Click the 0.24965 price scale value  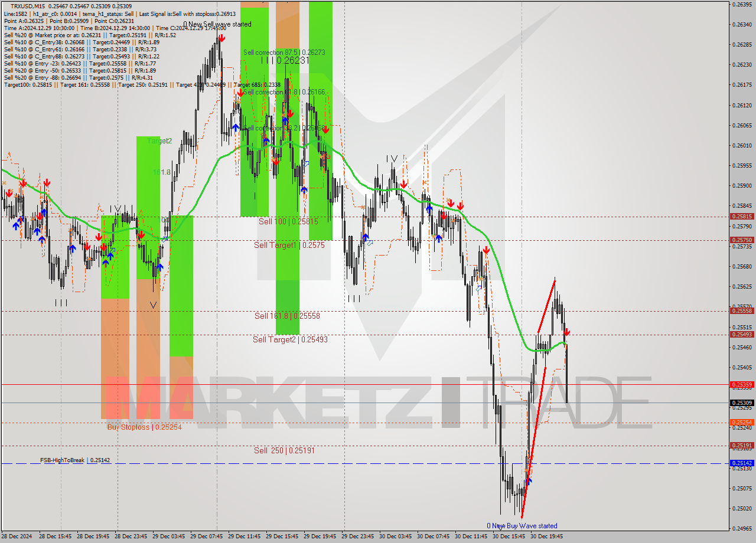742,528
